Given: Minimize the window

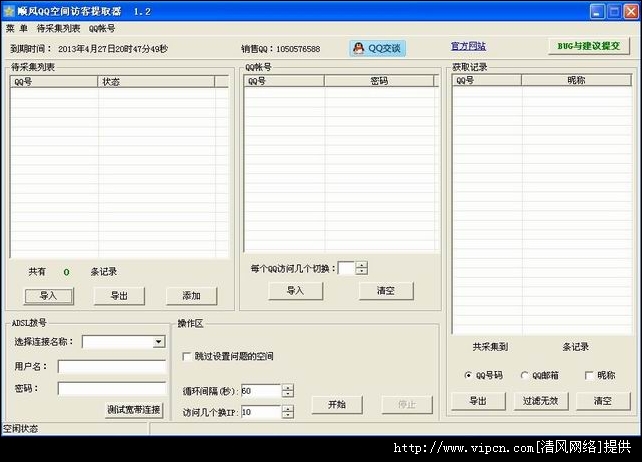Looking at the screenshot, I should coord(597,11).
